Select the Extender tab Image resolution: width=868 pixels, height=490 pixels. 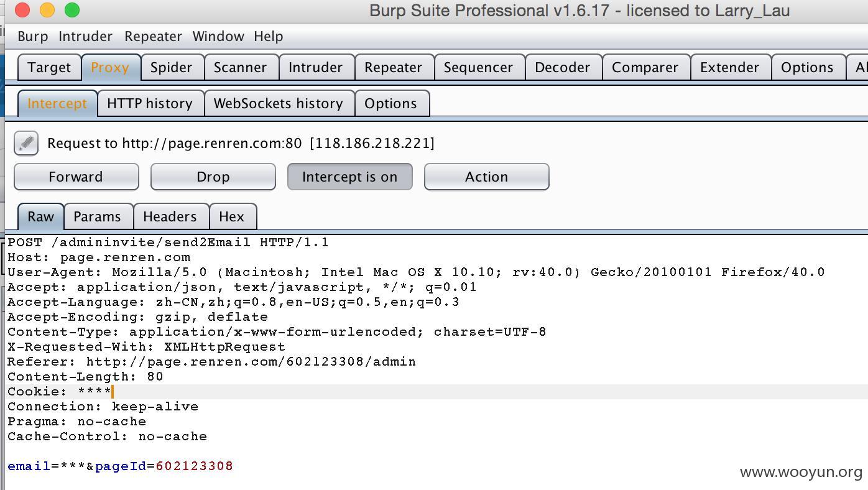tap(729, 67)
